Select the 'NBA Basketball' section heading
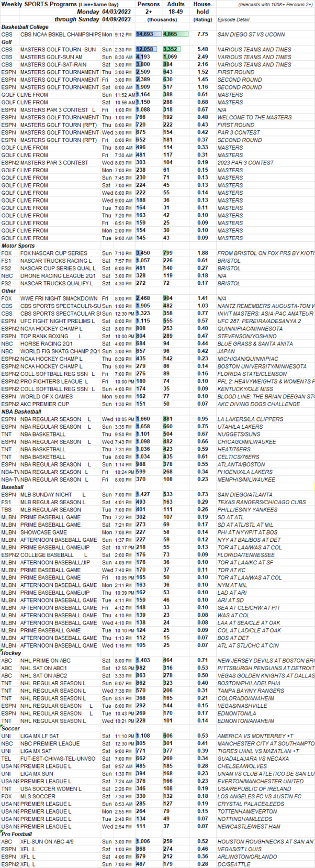 pos(21,411)
